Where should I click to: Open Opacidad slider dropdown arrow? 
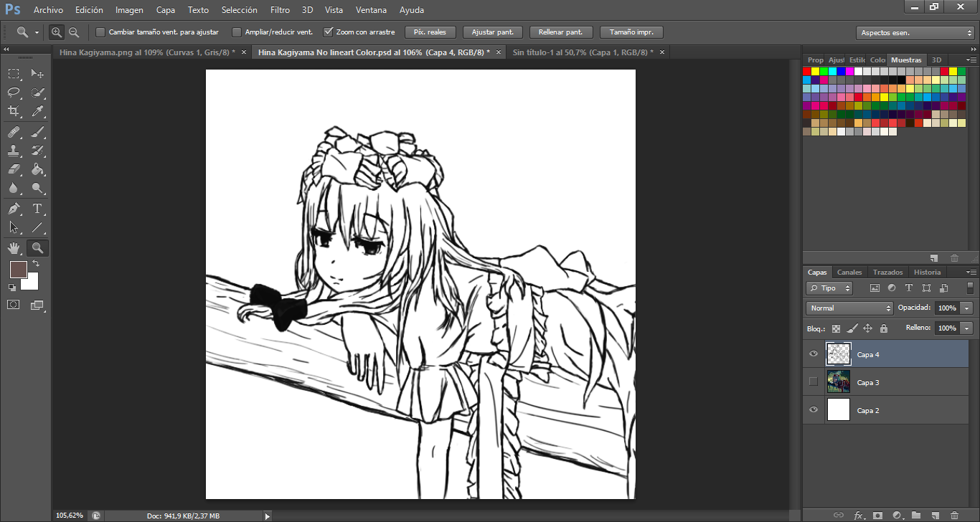click(x=967, y=308)
